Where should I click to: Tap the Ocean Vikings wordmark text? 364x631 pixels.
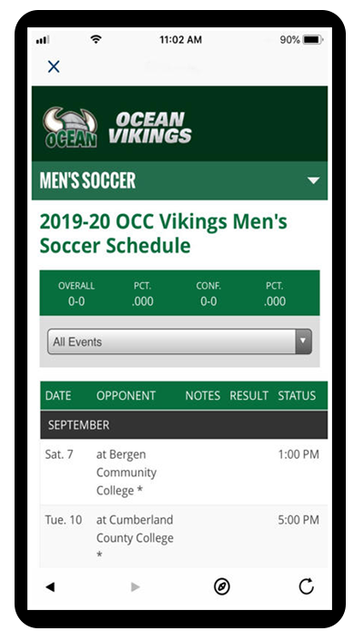(149, 127)
